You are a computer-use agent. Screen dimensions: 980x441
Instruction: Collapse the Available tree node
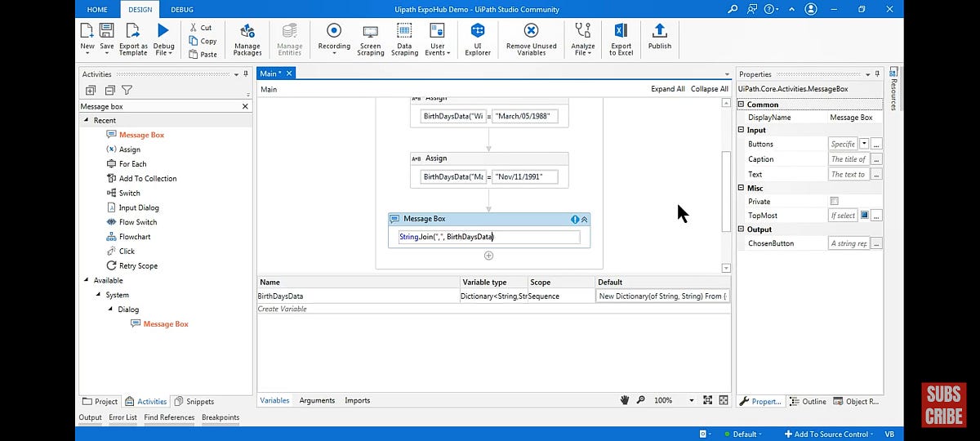pos(86,280)
